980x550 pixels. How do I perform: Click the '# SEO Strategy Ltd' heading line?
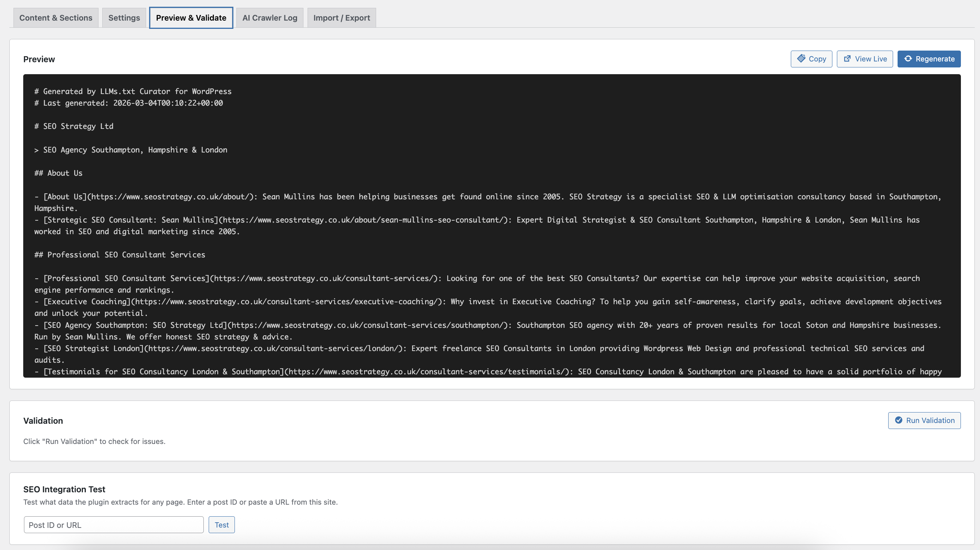coord(74,126)
